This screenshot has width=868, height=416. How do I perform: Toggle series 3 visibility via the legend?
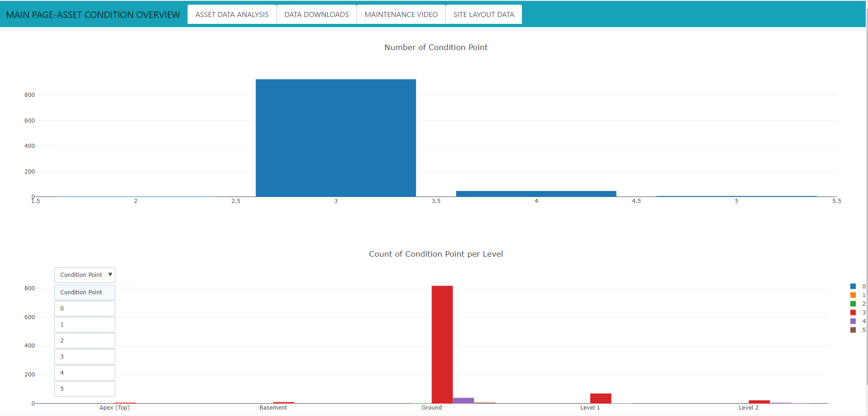coord(859,313)
